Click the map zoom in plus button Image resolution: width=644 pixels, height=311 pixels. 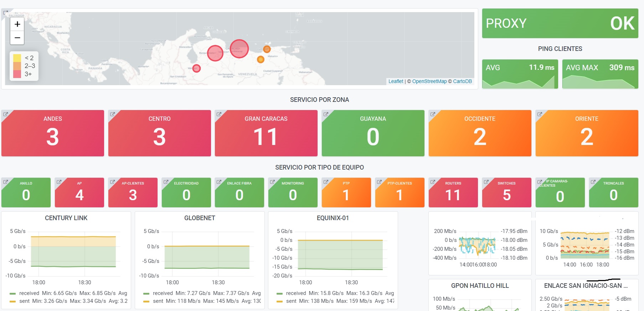(x=17, y=24)
